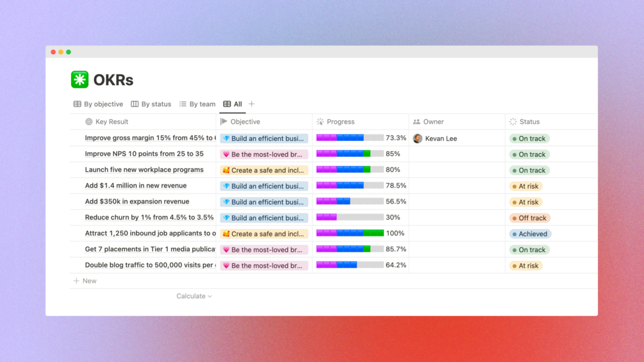This screenshot has width=644, height=362.
Task: Click the 85.7% progress bar
Action: point(350,249)
